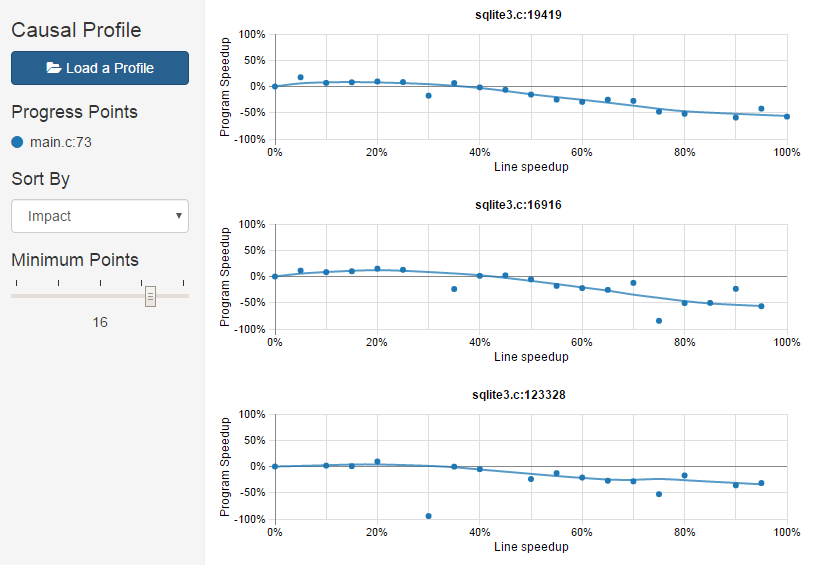Click the Minimum Points slider handle
This screenshot has width=824, height=565.
click(x=150, y=296)
